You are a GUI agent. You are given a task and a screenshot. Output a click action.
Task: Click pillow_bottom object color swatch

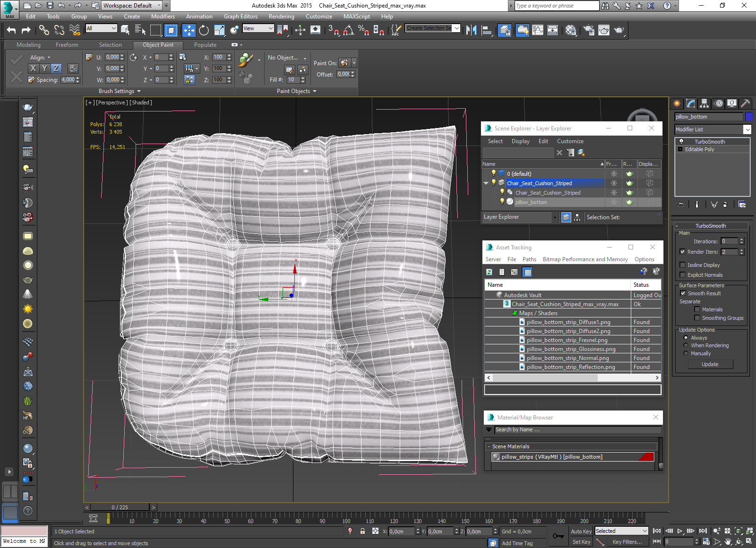(x=749, y=117)
